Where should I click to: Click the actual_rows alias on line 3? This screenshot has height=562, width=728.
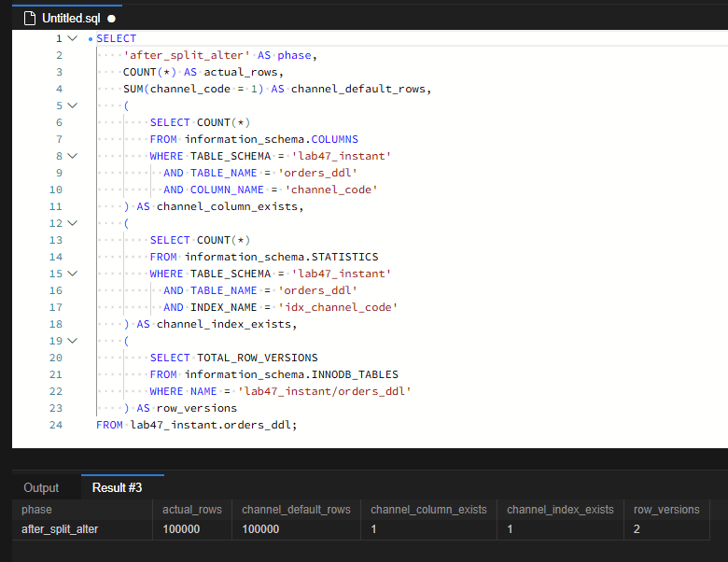(x=241, y=72)
